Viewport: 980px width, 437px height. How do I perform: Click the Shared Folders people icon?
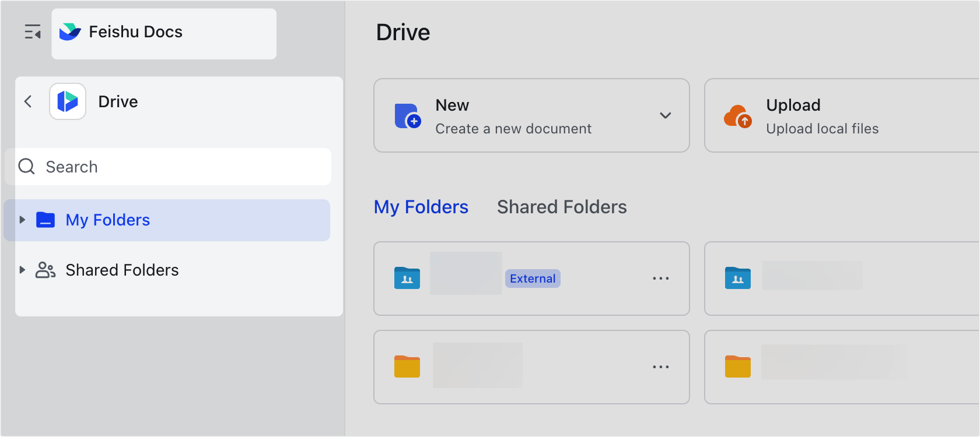[45, 270]
